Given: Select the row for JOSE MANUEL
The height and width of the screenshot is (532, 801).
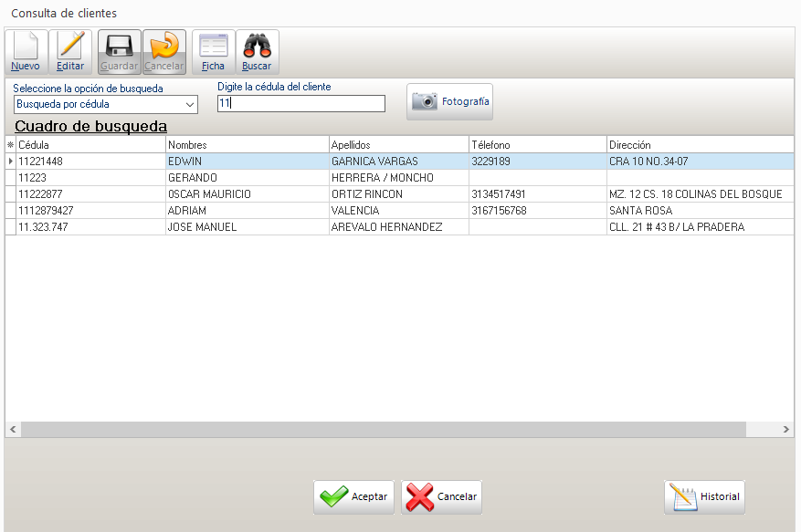Looking at the screenshot, I should (x=247, y=227).
